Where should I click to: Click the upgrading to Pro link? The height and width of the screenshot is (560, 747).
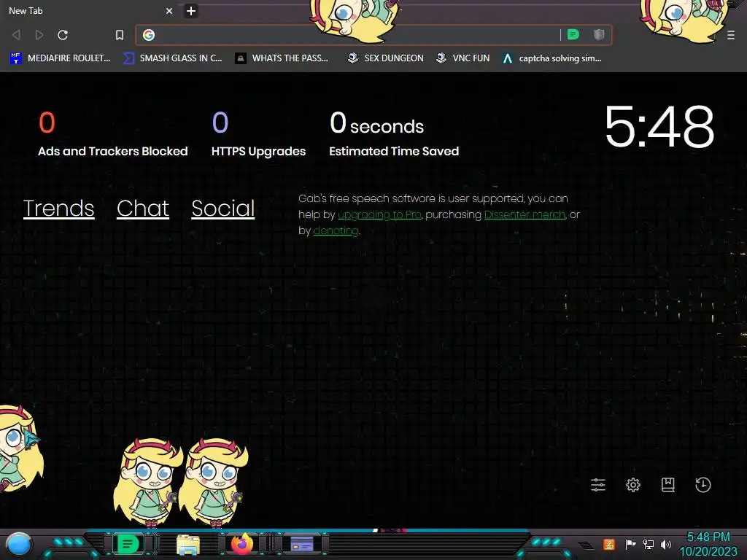tap(379, 215)
